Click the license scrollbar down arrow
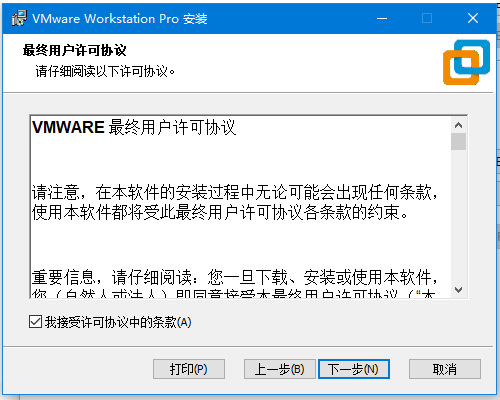Image resolution: width=500 pixels, height=400 pixels. [x=459, y=290]
